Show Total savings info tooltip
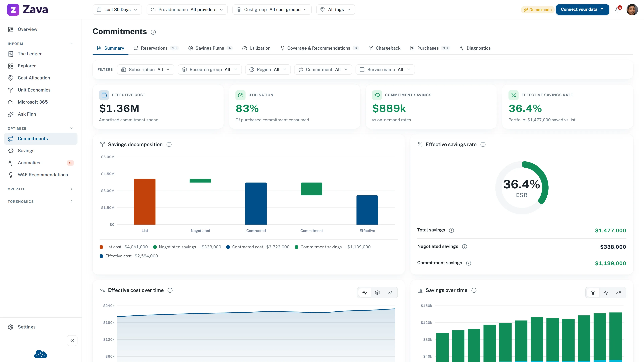The height and width of the screenshot is (362, 644). 451,230
